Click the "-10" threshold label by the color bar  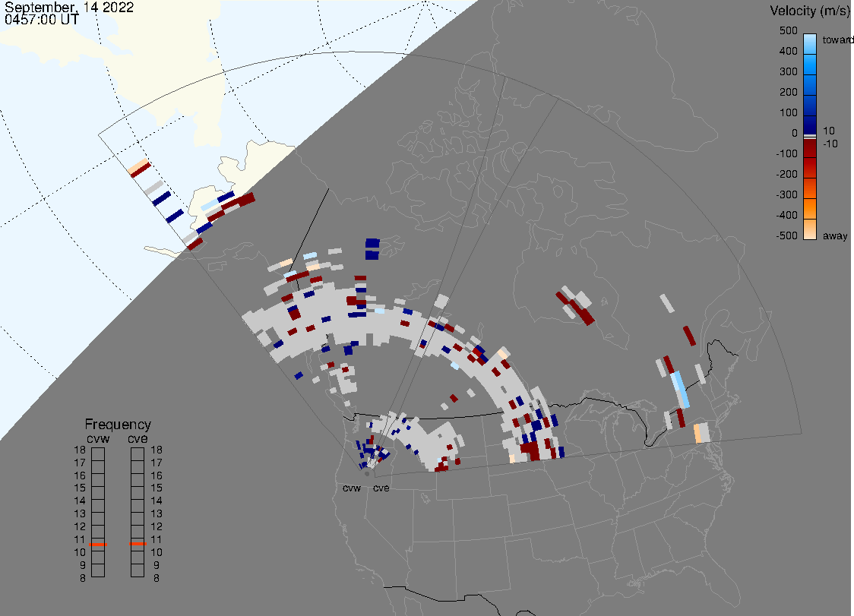click(x=830, y=144)
